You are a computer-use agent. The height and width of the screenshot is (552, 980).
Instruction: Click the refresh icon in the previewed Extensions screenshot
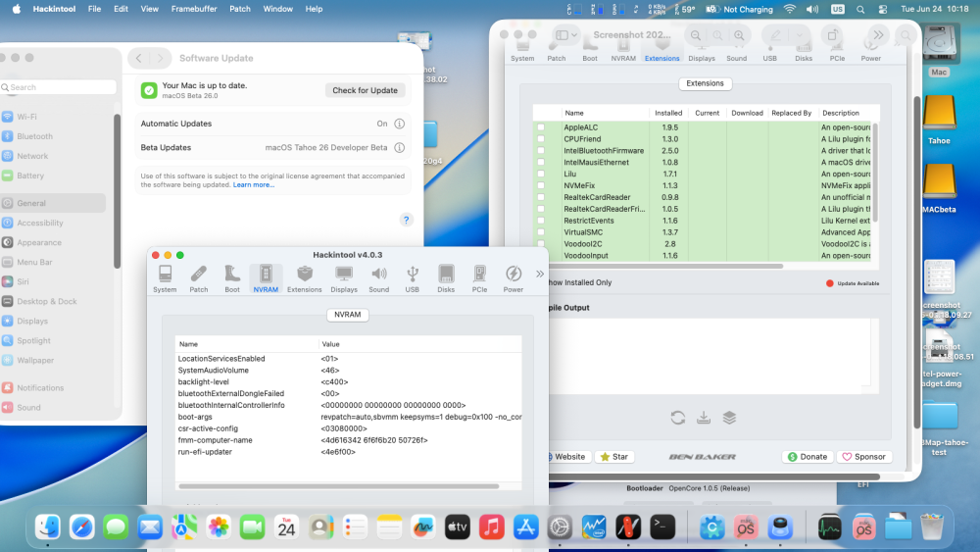(x=677, y=418)
